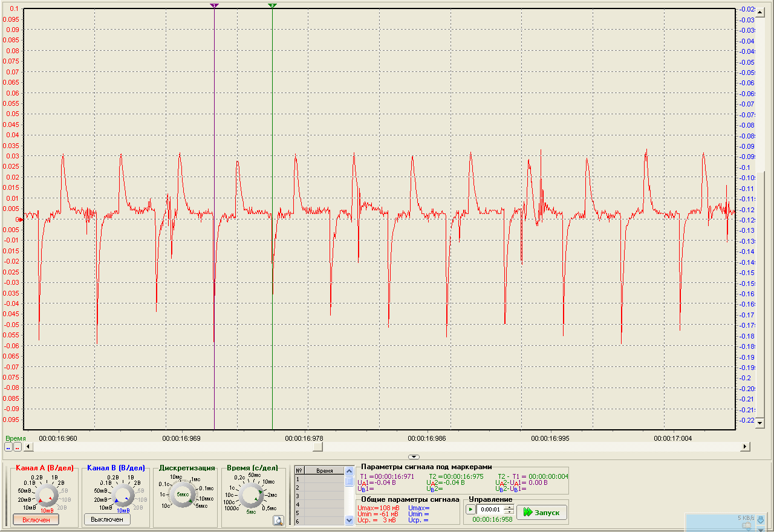The image size is (774, 532).
Task: Toggle Channel B 'Выключен' button on
Action: tap(107, 519)
